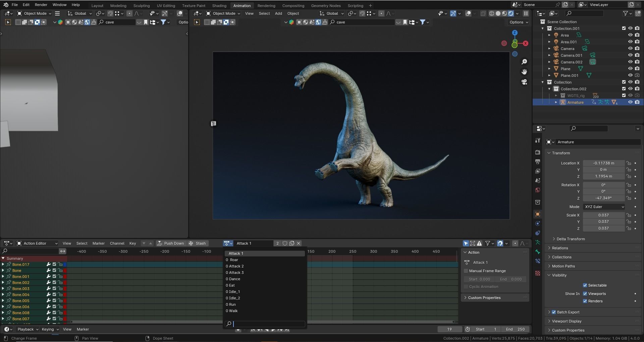Click the action browse icon next to Attack 1
Image resolution: width=644 pixels, height=342 pixels.
pyautogui.click(x=228, y=243)
